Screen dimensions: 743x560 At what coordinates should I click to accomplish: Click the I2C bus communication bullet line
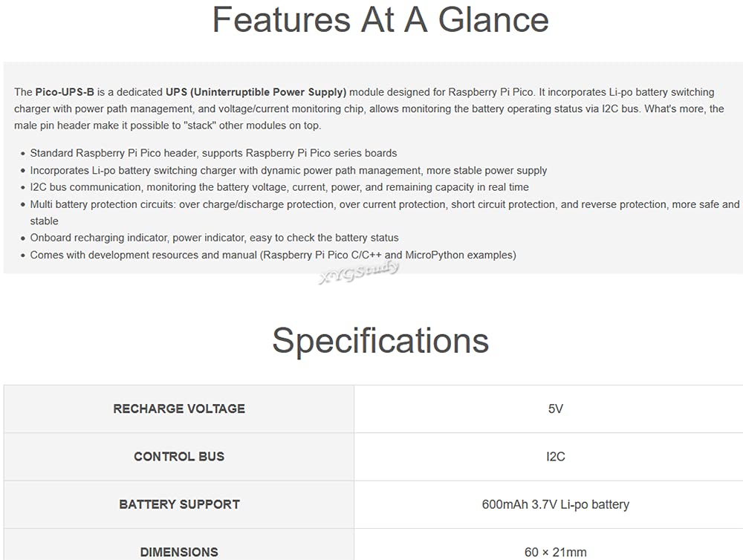[x=279, y=187]
